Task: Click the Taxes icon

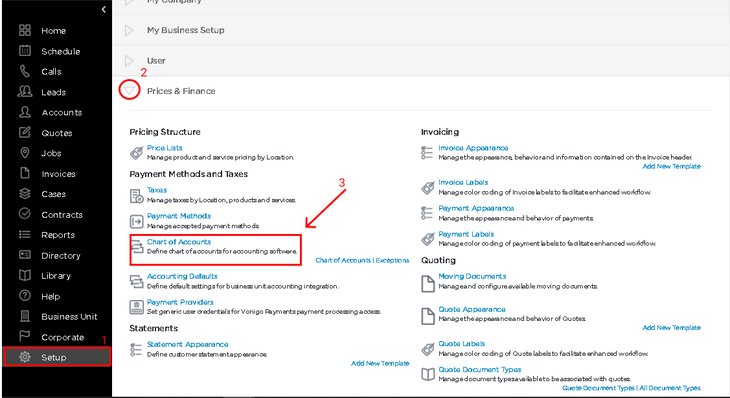Action: click(x=136, y=196)
